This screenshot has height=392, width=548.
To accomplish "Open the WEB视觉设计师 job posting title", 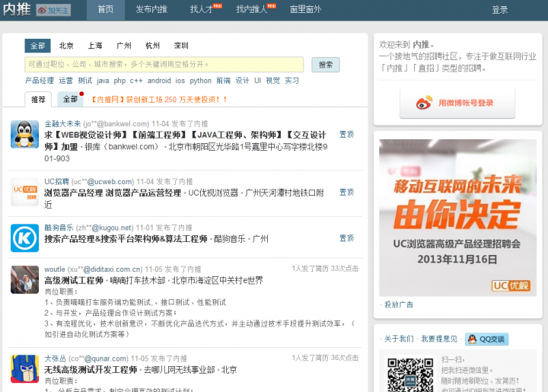I will tap(185, 141).
